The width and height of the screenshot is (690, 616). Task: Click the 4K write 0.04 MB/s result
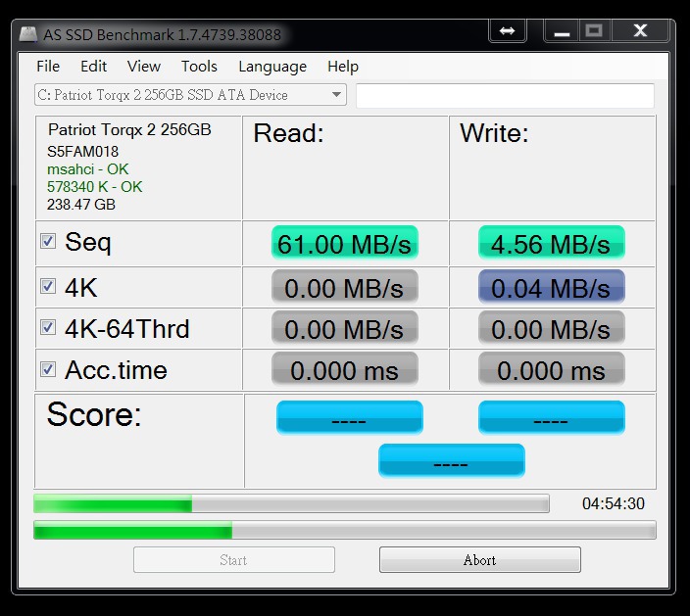point(552,287)
